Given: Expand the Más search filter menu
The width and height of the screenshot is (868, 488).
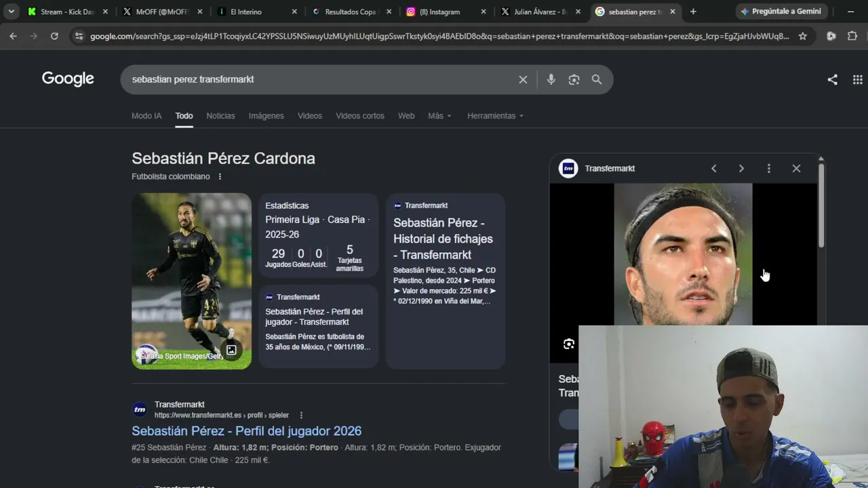Looking at the screenshot, I should tap(439, 116).
